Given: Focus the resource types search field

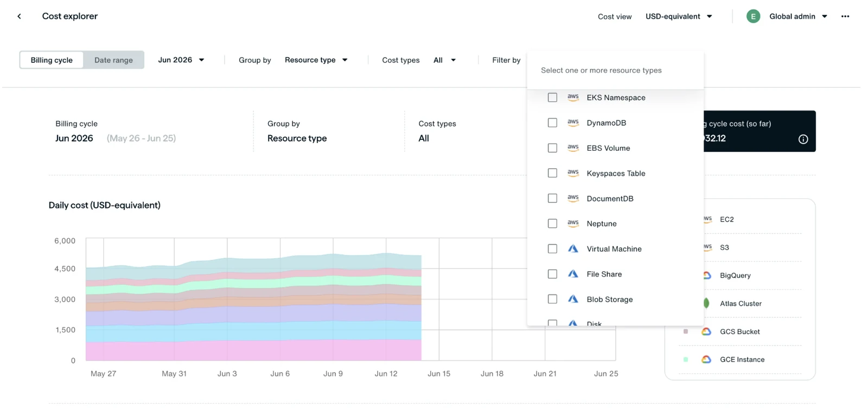Looking at the screenshot, I should click(615, 71).
